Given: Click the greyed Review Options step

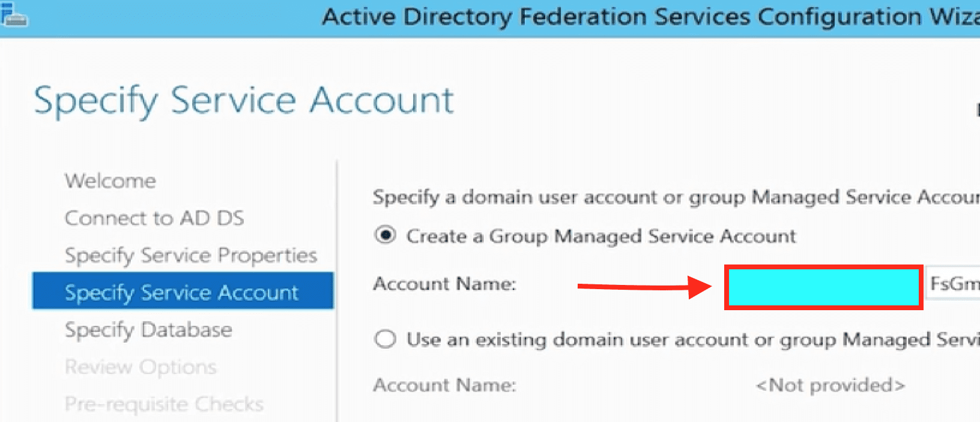Looking at the screenshot, I should pos(141,367).
